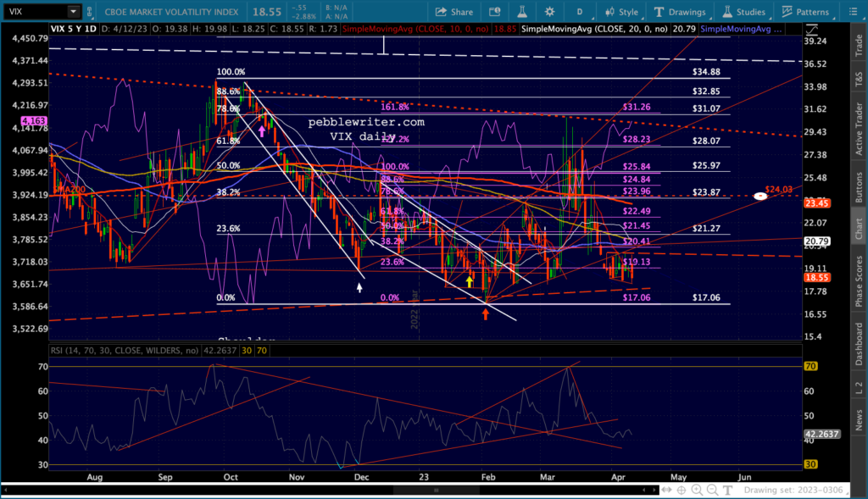868x499 pixels.
Task: Click the flask lab icon in toolbar
Action: [522, 12]
